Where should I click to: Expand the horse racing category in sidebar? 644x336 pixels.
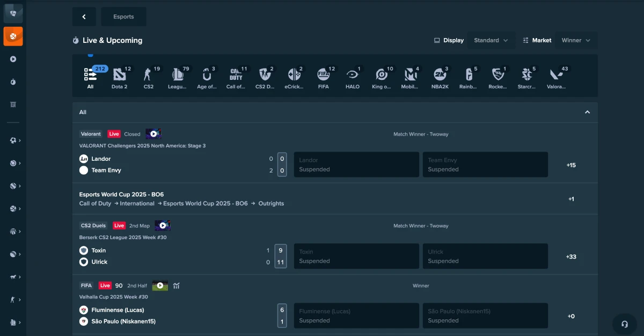pyautogui.click(x=15, y=277)
